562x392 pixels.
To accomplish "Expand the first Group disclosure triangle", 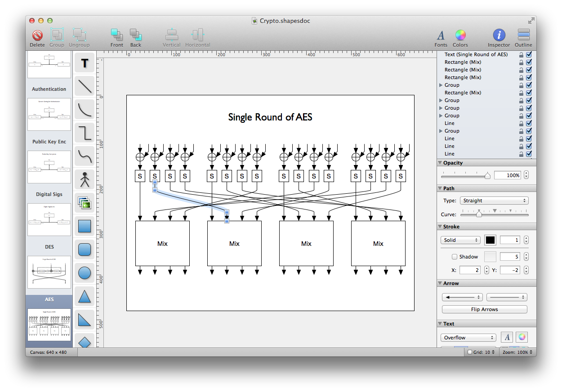I will 440,85.
